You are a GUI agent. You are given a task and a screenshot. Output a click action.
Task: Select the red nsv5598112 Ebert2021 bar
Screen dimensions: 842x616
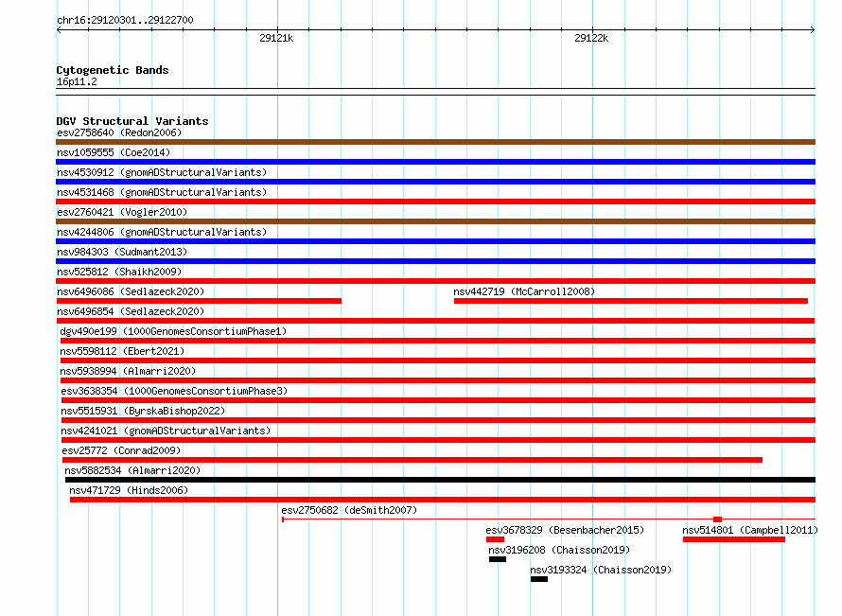tap(438, 361)
